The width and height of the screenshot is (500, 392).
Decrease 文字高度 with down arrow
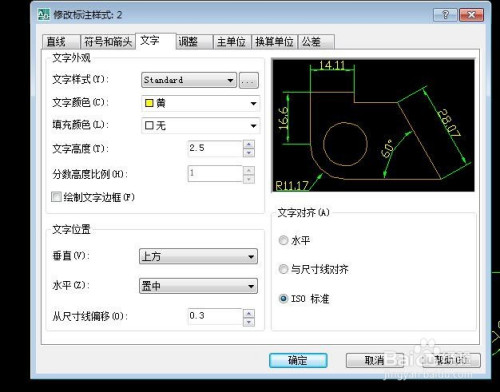coord(249,153)
